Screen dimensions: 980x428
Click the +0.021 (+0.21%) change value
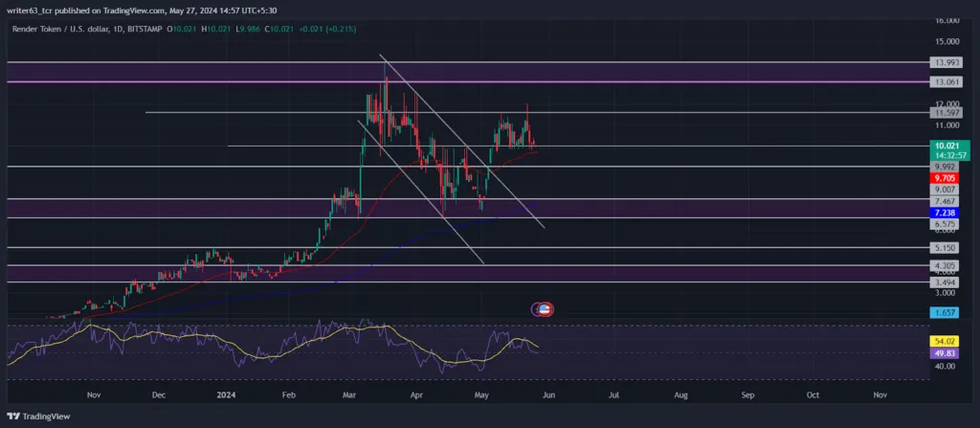(x=326, y=29)
